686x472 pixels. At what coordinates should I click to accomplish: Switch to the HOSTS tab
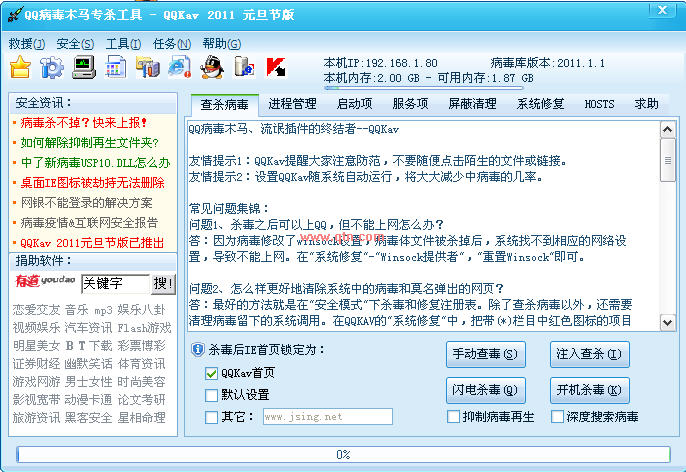(599, 104)
